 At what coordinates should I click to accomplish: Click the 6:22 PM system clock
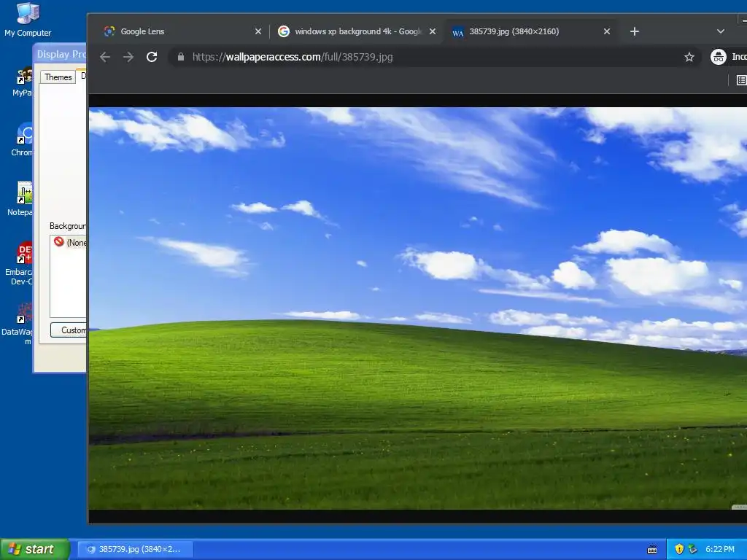[x=719, y=549]
